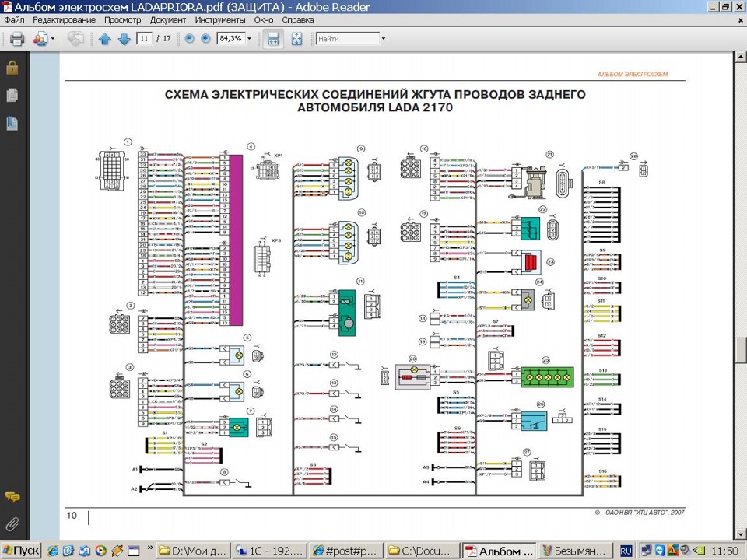The width and height of the screenshot is (747, 560).
Task: Click the page number field showing 11
Action: (x=144, y=39)
